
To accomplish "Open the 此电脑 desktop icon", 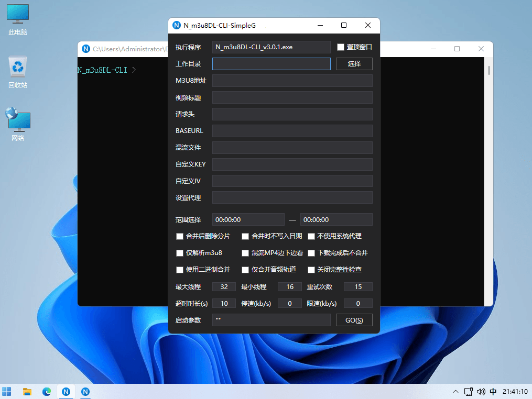I will point(18,20).
